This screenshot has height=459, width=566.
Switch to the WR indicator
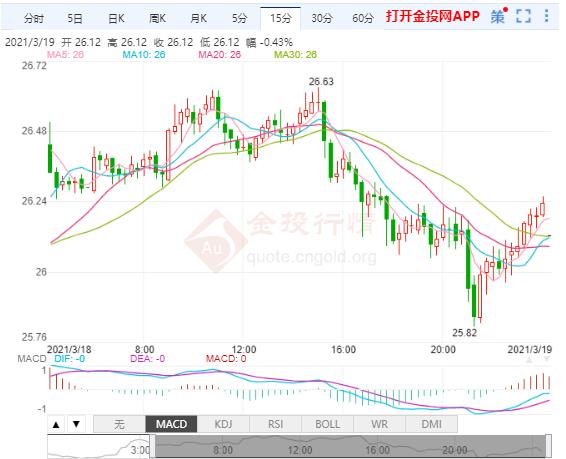click(379, 424)
